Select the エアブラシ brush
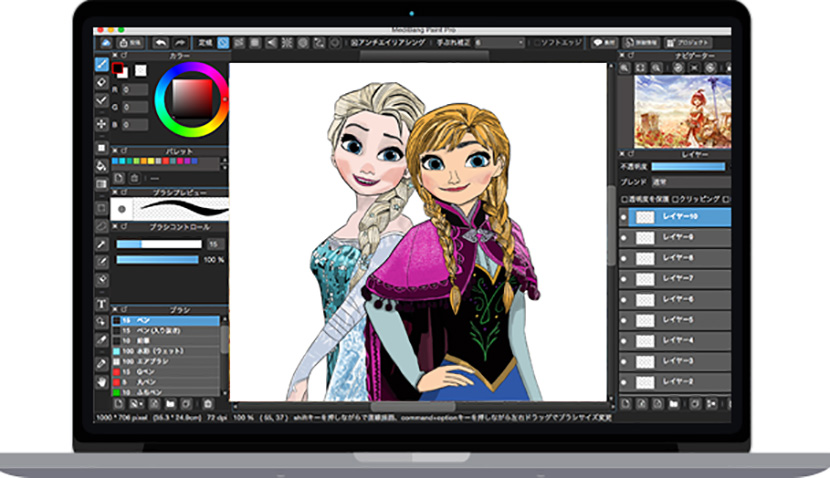830x478 pixels. pyautogui.click(x=165, y=362)
